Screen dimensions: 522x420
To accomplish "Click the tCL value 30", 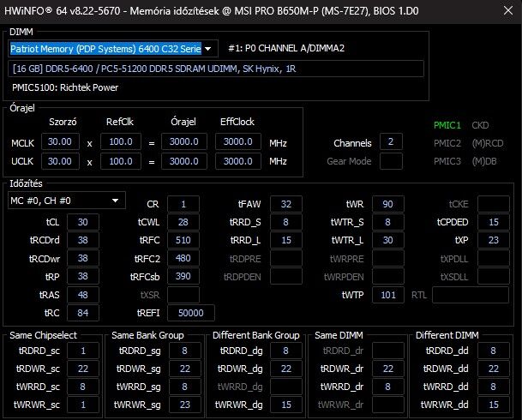I will [x=83, y=222].
